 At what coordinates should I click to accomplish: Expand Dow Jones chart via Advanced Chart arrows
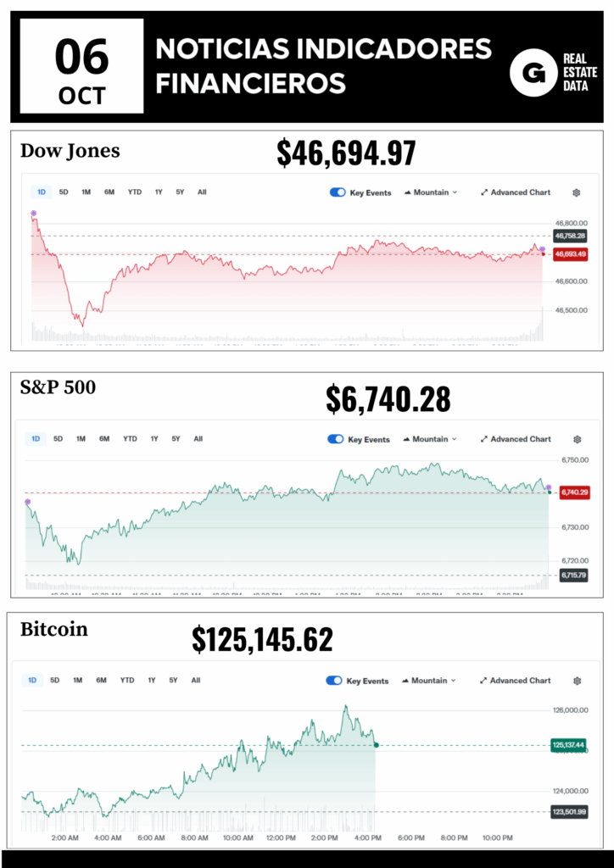[484, 192]
